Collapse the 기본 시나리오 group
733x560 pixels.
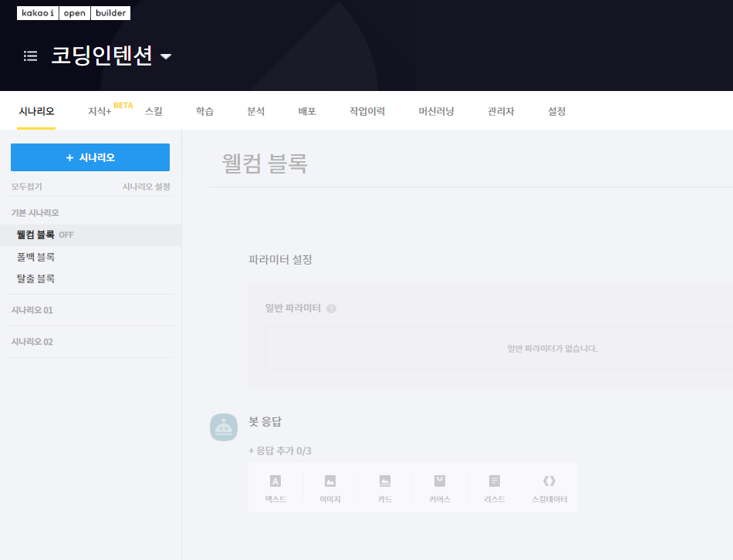pos(35,213)
